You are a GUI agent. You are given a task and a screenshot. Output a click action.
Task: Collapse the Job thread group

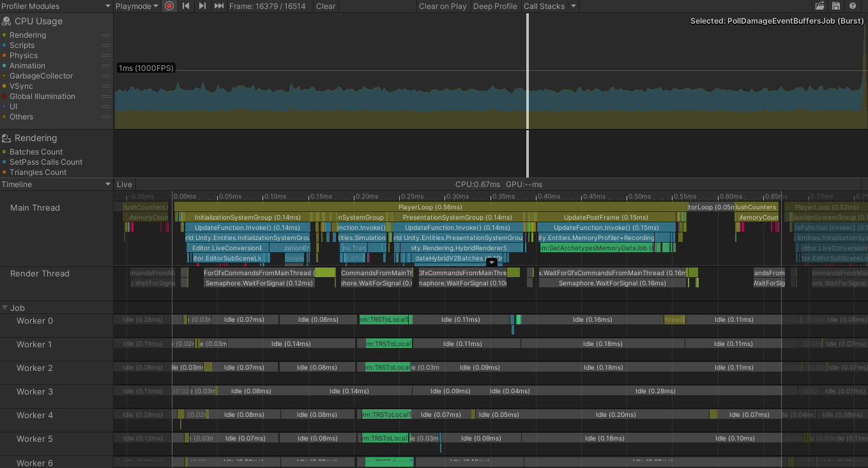click(x=5, y=308)
